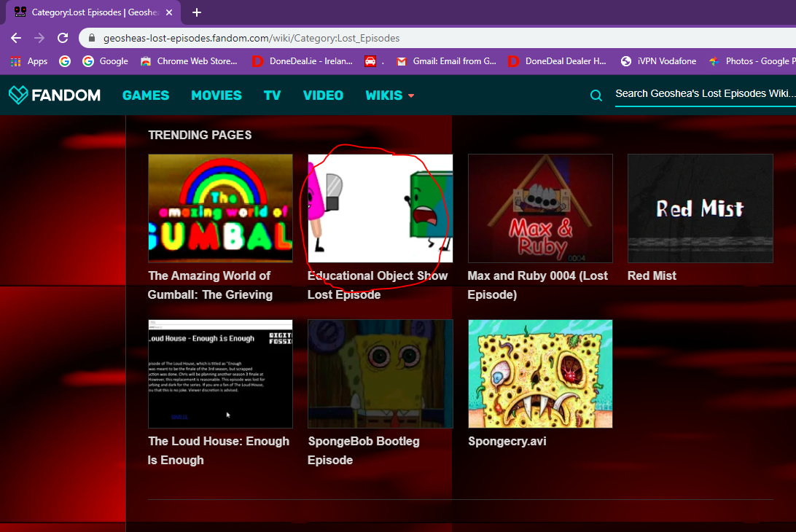Open the DoneDeal.ie - Ireland bookmark
Screen dimensions: 796x532
pos(303,61)
